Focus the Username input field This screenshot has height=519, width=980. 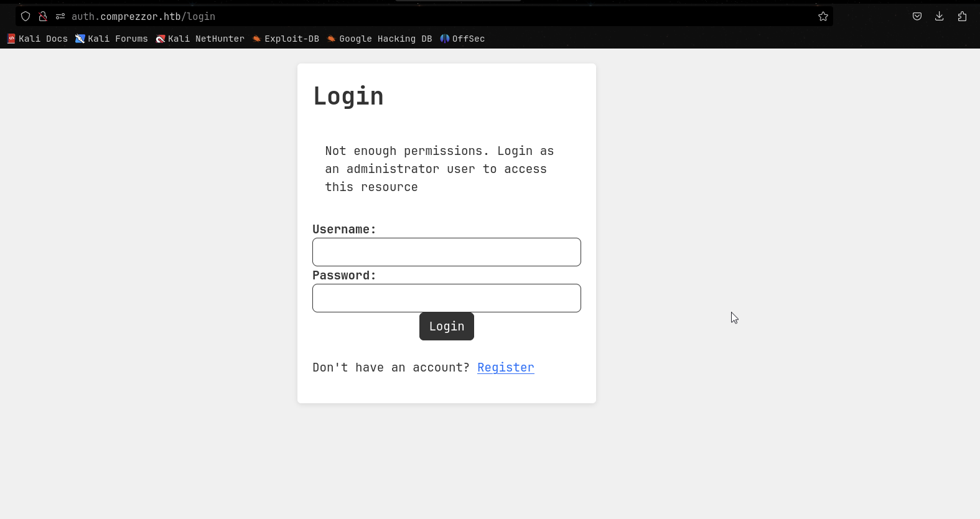click(447, 252)
